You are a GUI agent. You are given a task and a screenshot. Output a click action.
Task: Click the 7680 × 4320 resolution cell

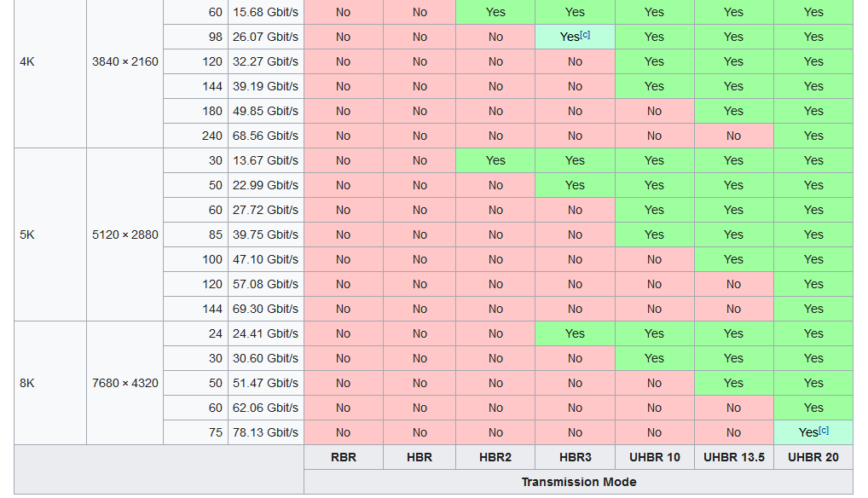125,383
